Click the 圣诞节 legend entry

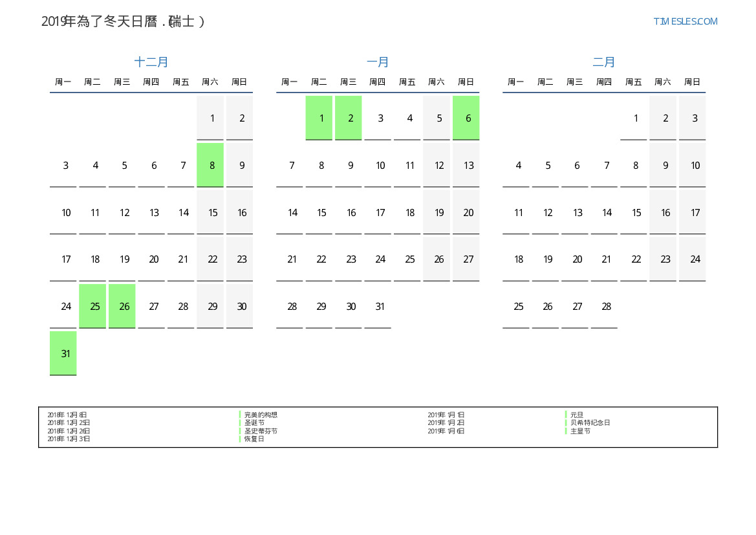click(x=254, y=423)
